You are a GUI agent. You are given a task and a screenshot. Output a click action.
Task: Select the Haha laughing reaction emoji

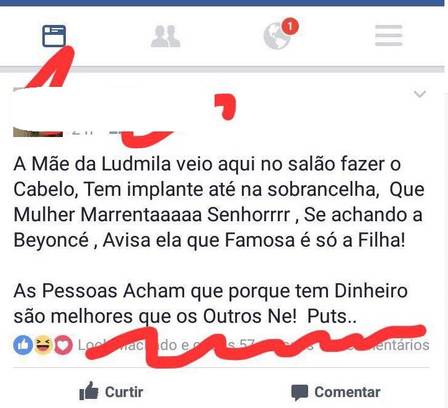43,345
